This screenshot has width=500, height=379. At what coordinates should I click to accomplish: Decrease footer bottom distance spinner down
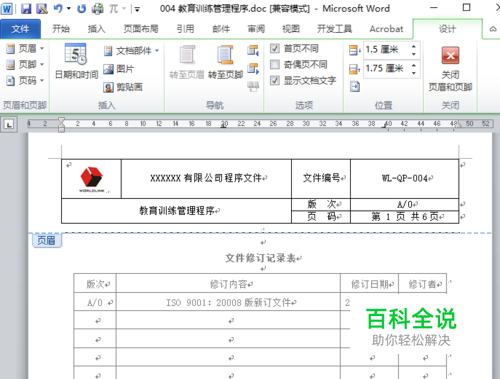pos(414,73)
